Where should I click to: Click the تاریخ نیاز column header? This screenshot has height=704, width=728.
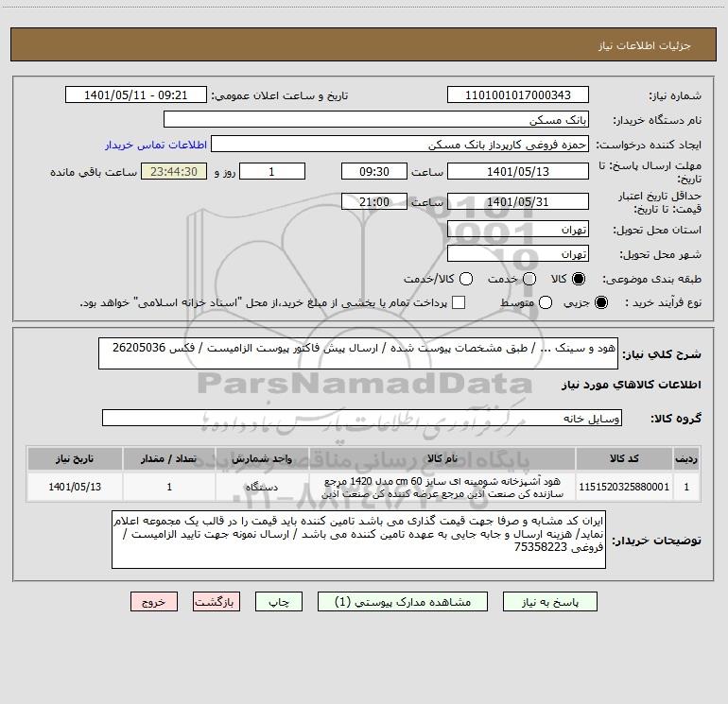[x=75, y=458]
